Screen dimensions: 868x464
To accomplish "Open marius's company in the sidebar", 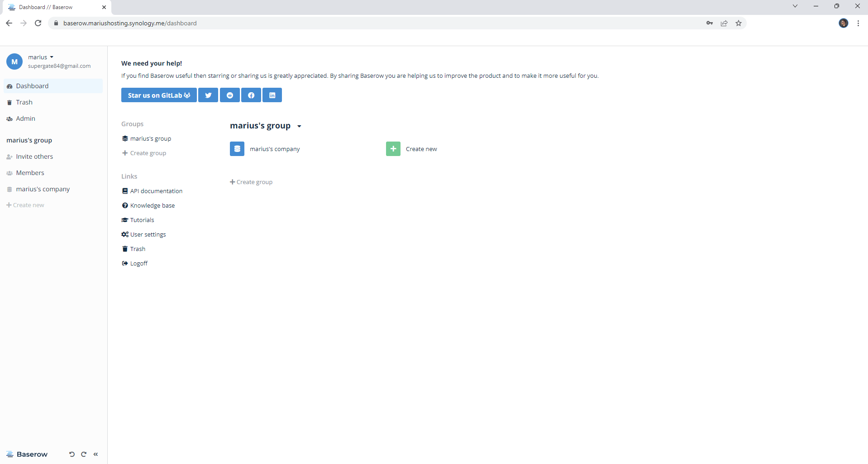I will click(x=53, y=189).
